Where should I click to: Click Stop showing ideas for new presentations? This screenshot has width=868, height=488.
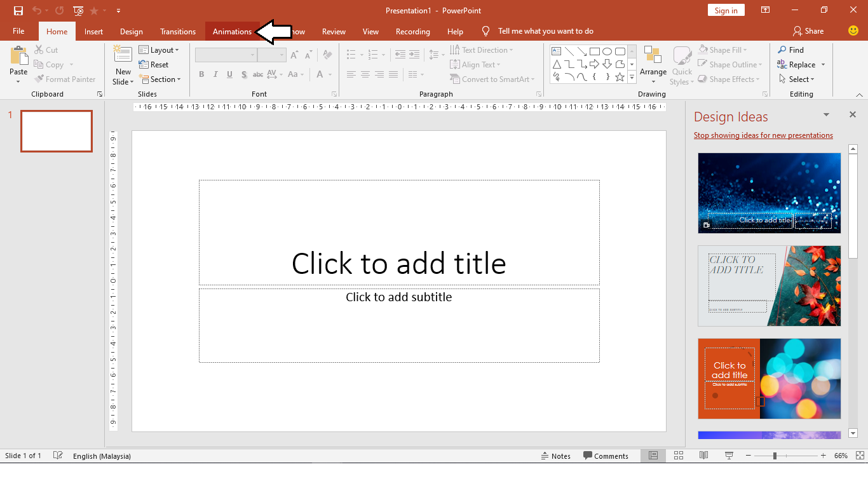pos(763,135)
